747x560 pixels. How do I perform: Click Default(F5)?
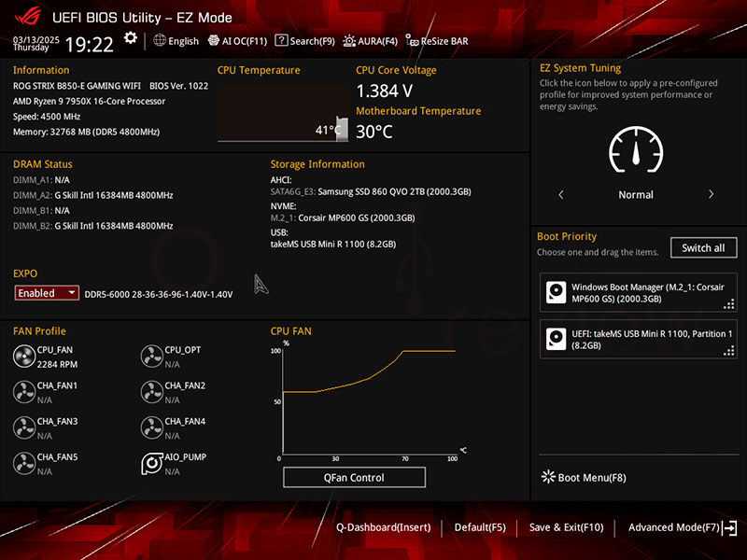point(480,527)
